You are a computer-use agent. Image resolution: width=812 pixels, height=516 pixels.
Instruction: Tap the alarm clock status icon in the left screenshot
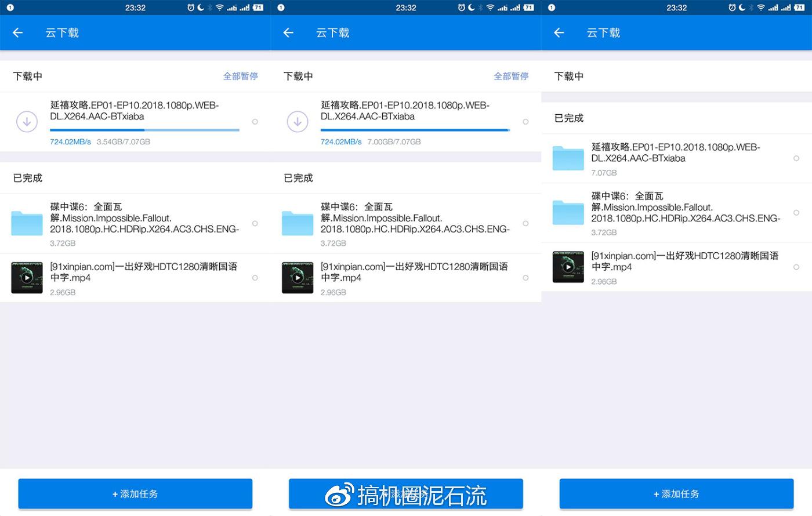pos(191,8)
